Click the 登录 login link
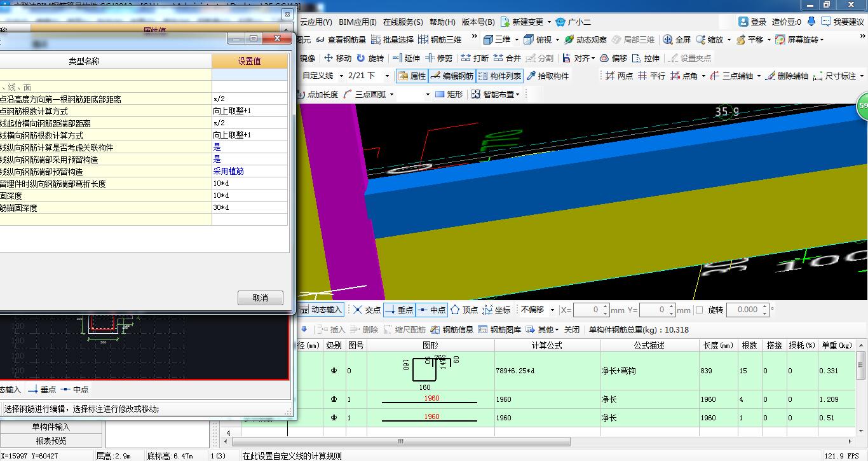This screenshot has width=868, height=461. pyautogui.click(x=753, y=22)
